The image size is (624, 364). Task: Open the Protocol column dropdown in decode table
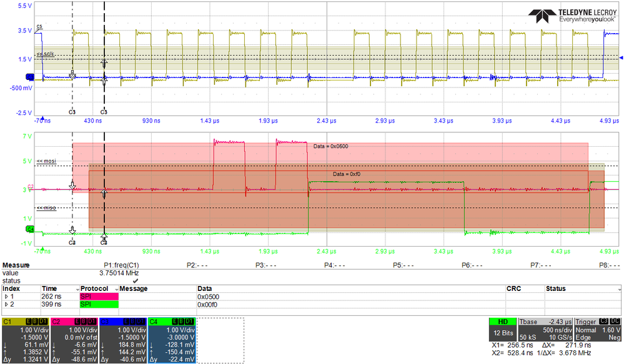point(116,289)
